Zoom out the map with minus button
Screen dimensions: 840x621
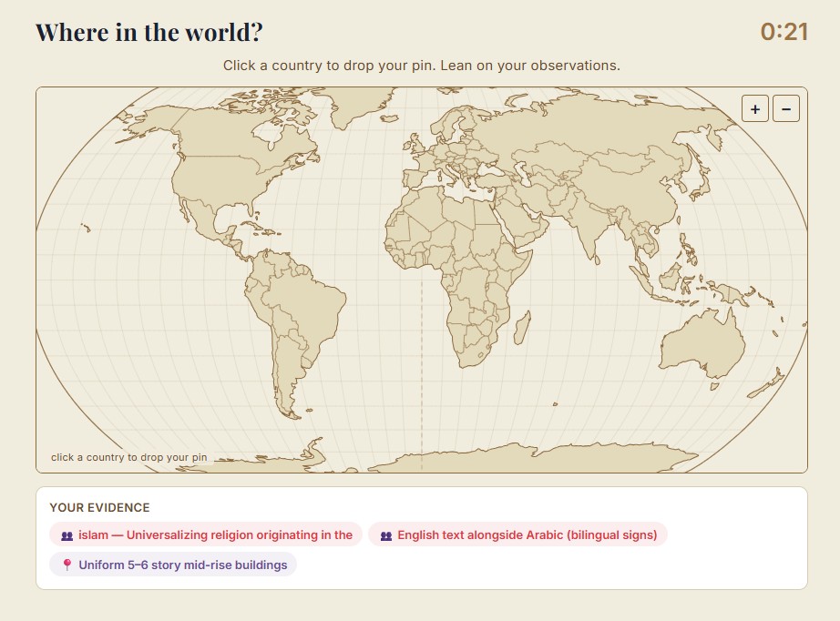(786, 108)
